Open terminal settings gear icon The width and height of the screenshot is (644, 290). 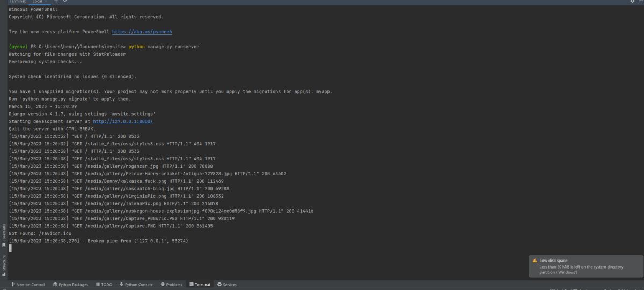(632, 2)
